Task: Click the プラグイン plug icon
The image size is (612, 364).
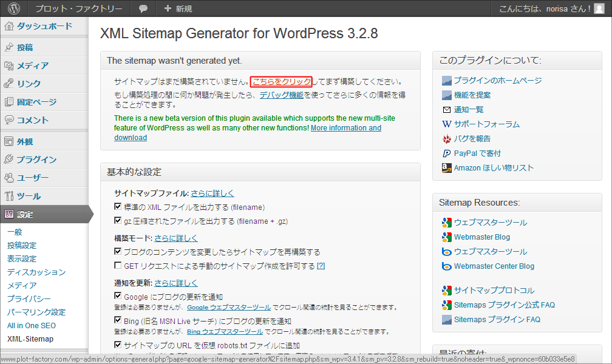Action: click(8, 159)
